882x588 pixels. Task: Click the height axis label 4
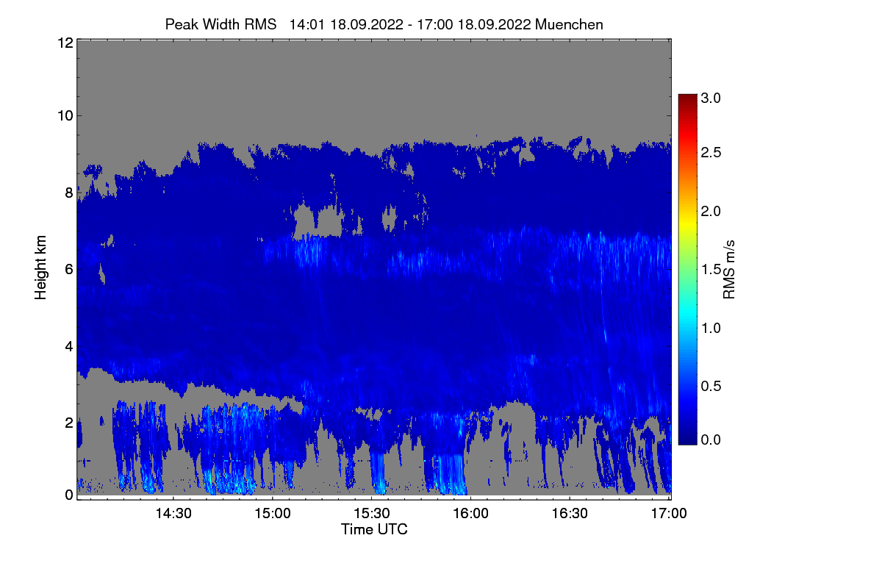pyautogui.click(x=68, y=345)
